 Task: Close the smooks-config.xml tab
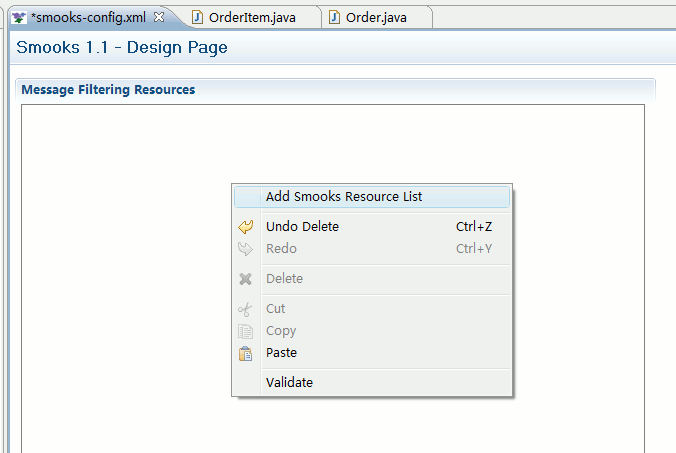click(159, 17)
